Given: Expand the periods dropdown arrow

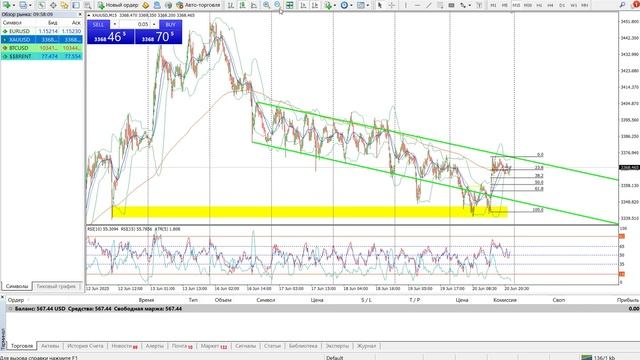Looking at the screenshot, I should click(351, 5).
